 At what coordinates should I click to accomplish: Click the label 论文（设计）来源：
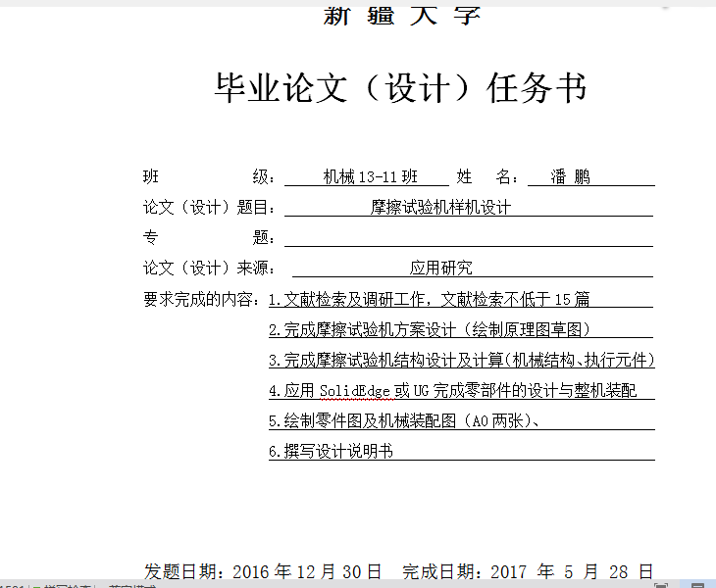(x=210, y=269)
